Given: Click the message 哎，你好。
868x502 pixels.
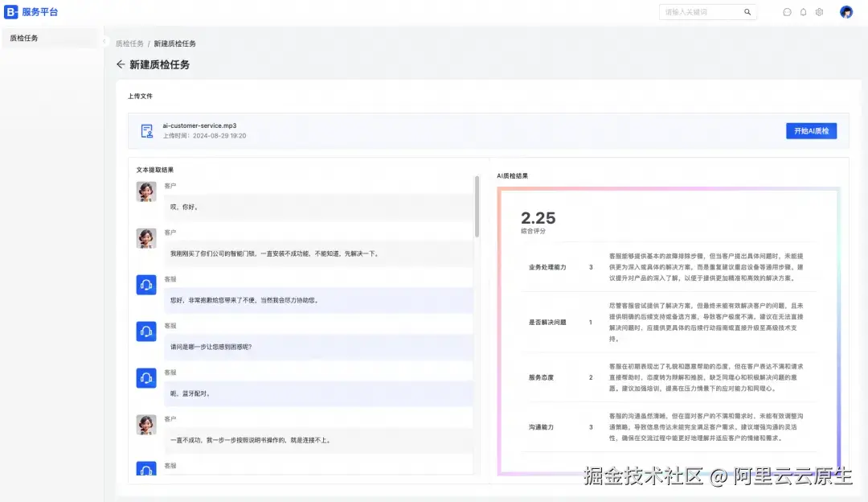Looking at the screenshot, I should pos(318,208).
